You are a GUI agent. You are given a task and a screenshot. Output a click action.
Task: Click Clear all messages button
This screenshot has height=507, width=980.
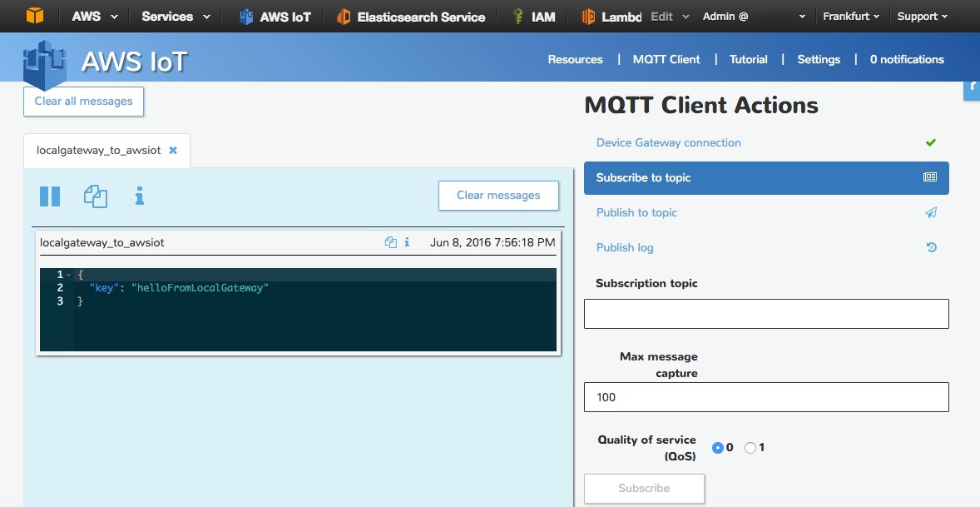[x=84, y=102]
